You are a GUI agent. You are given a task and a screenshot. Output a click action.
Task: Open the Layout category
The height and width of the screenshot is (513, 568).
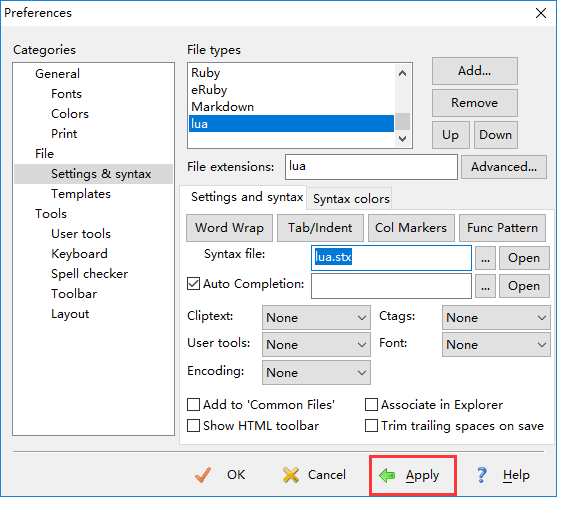[70, 314]
